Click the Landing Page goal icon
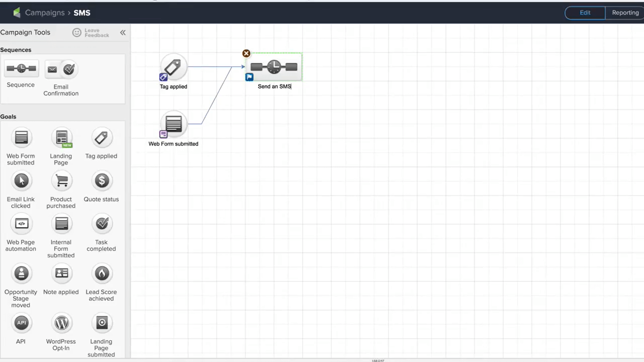Viewport: 644px width, 362px height. (x=61, y=138)
